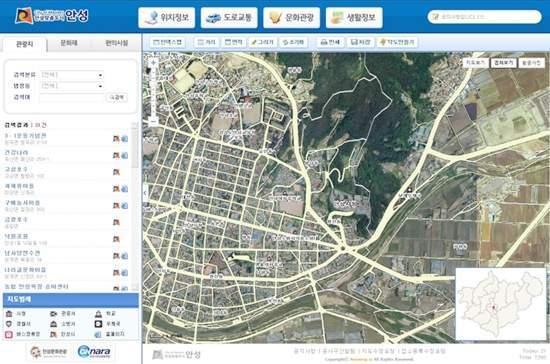Click the results list scroll-up arrow
550x364 pixels.
click(135, 125)
